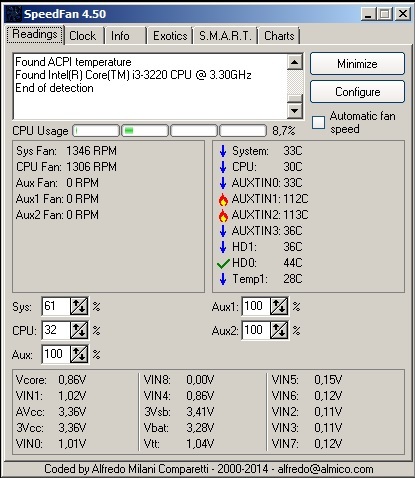Open the Configure dialog

pyautogui.click(x=357, y=92)
